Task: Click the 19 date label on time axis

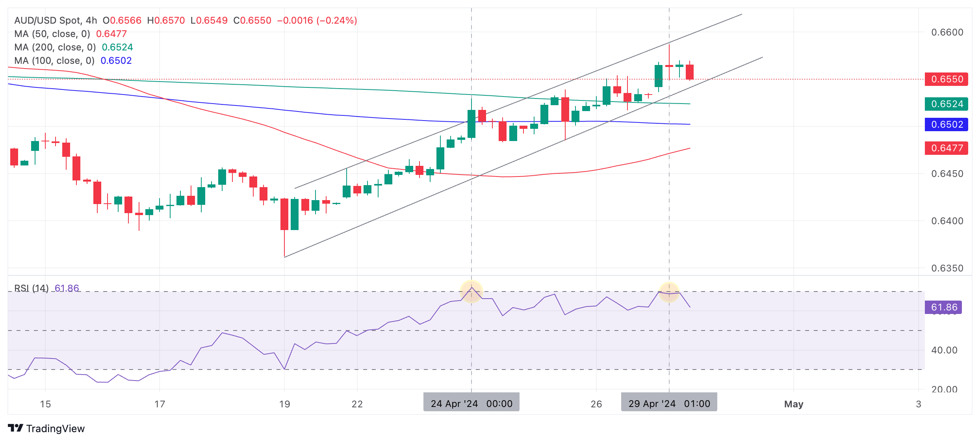Action: point(284,404)
